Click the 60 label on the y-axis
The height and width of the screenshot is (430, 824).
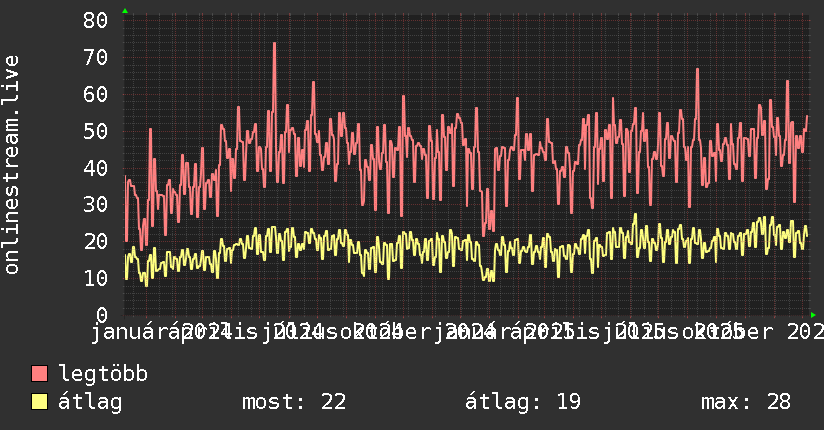point(95,95)
